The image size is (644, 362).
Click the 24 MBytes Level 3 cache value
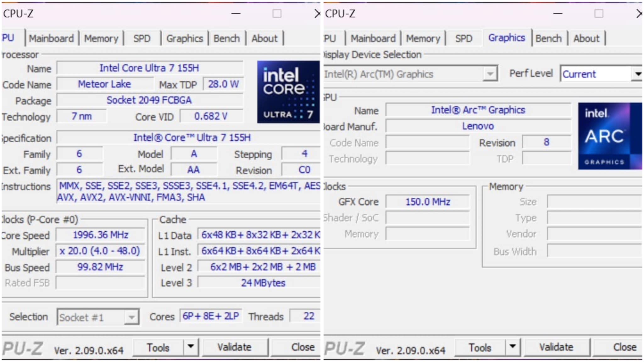click(x=259, y=283)
